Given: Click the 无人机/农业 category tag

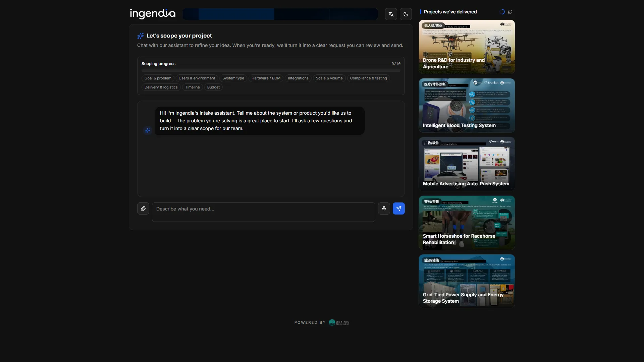Looking at the screenshot, I should pyautogui.click(x=433, y=25).
